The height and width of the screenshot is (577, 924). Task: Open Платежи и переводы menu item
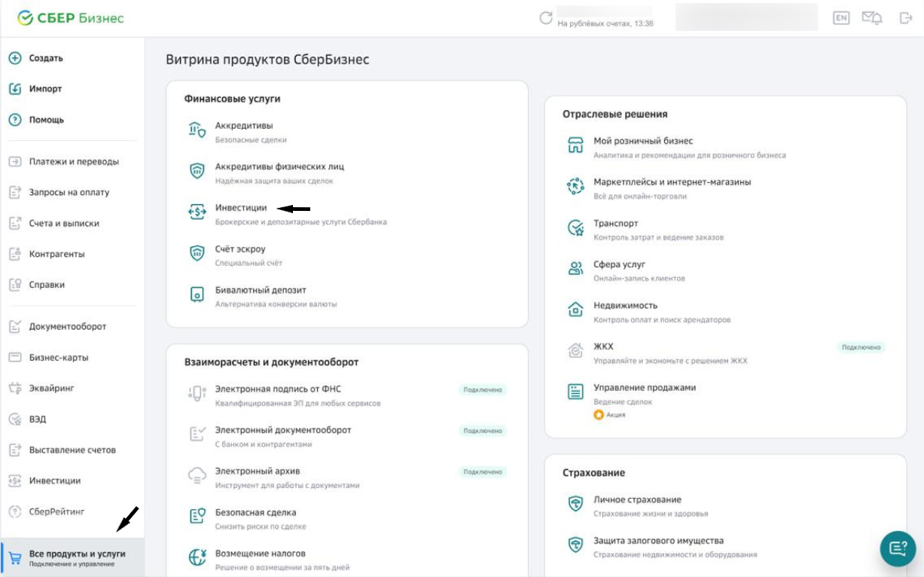(73, 161)
